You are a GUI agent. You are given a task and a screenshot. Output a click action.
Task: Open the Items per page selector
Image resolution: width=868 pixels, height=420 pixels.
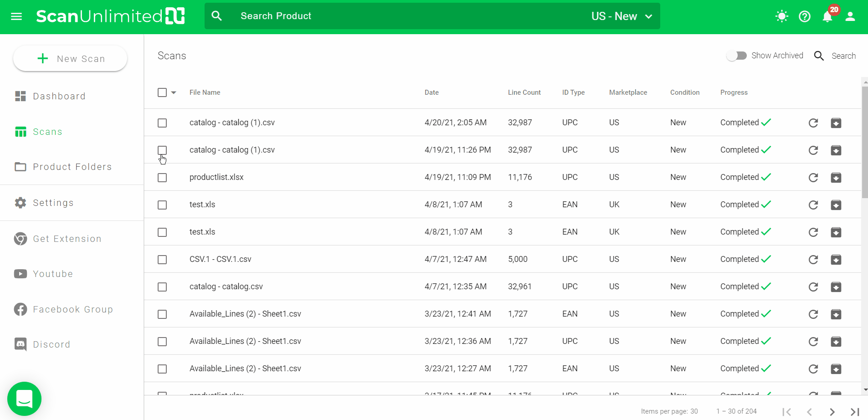[x=693, y=411]
